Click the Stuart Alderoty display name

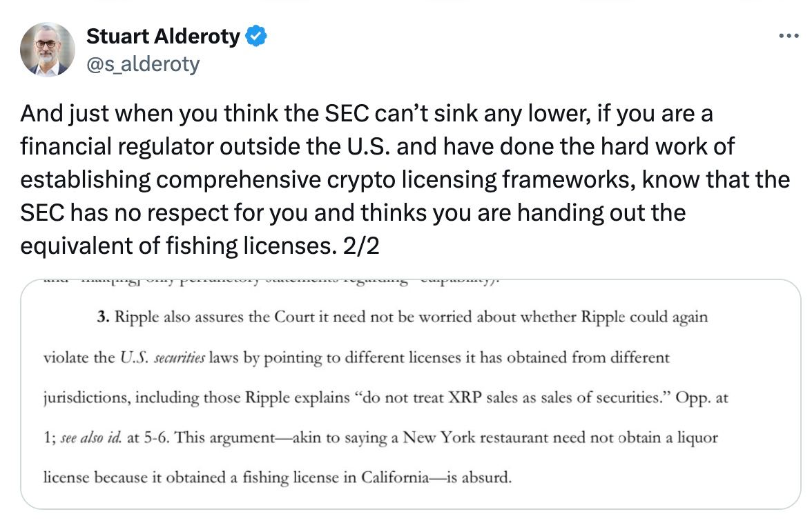(163, 37)
